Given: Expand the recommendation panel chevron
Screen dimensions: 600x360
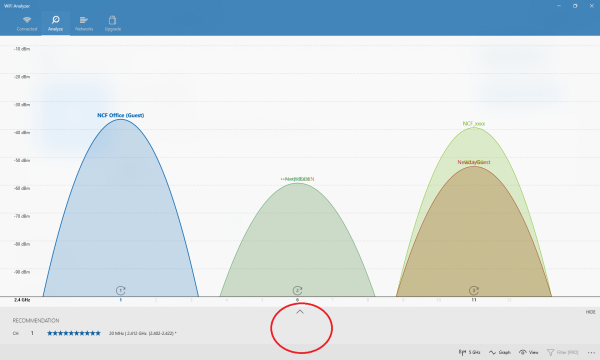Looking at the screenshot, I should 300,312.
